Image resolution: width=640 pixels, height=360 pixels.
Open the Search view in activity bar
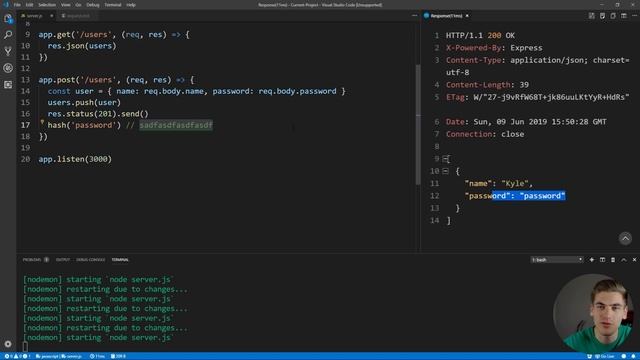click(8, 35)
